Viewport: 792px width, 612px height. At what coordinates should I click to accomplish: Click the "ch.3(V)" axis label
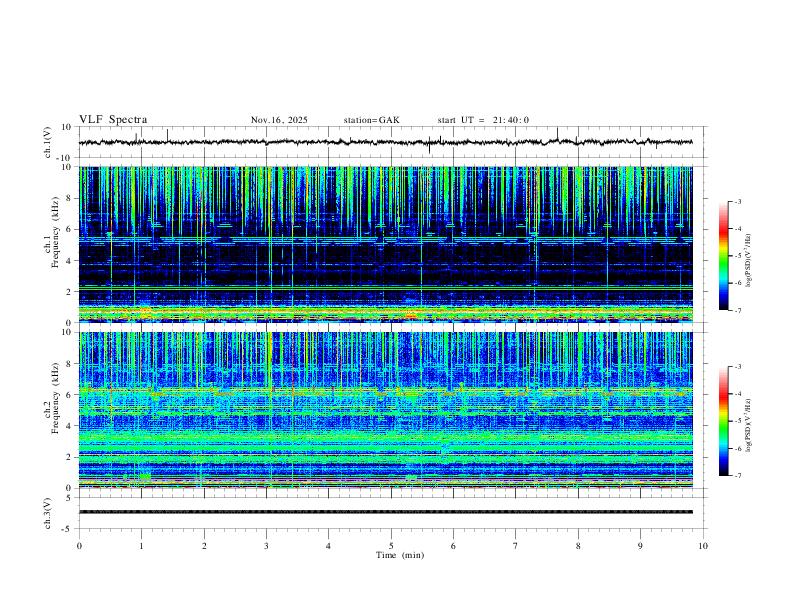pyautogui.click(x=48, y=513)
